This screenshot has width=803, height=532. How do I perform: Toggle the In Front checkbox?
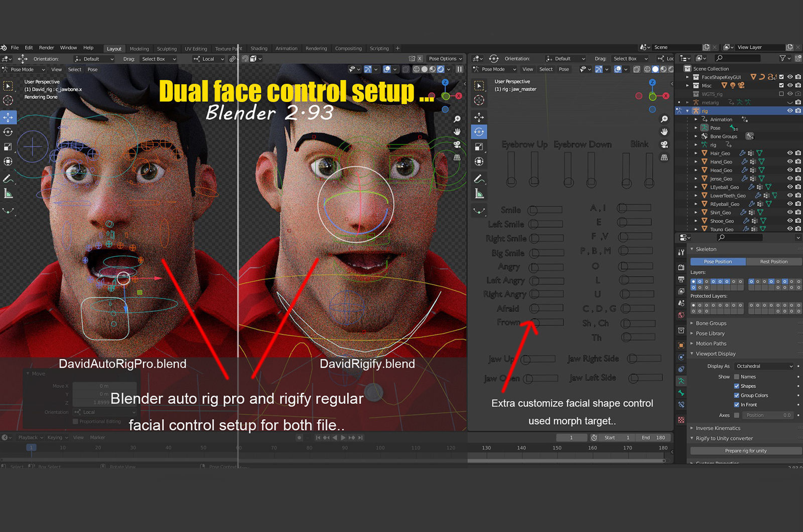[x=737, y=405]
